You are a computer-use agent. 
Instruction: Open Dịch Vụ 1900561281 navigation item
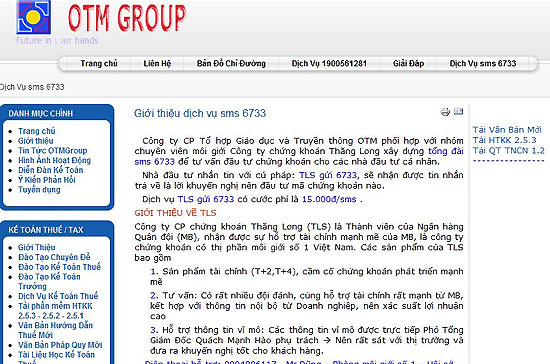click(329, 63)
